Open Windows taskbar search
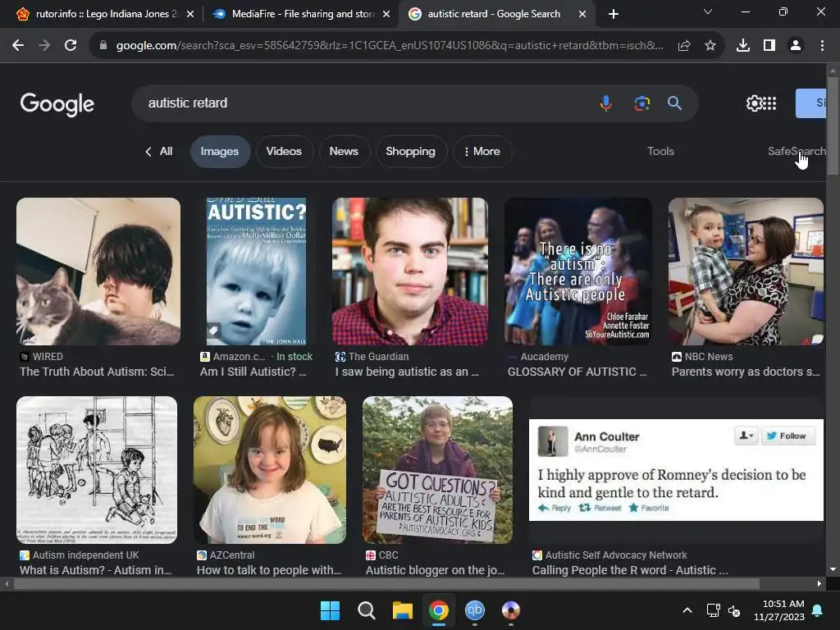The height and width of the screenshot is (630, 840). pyautogui.click(x=367, y=610)
